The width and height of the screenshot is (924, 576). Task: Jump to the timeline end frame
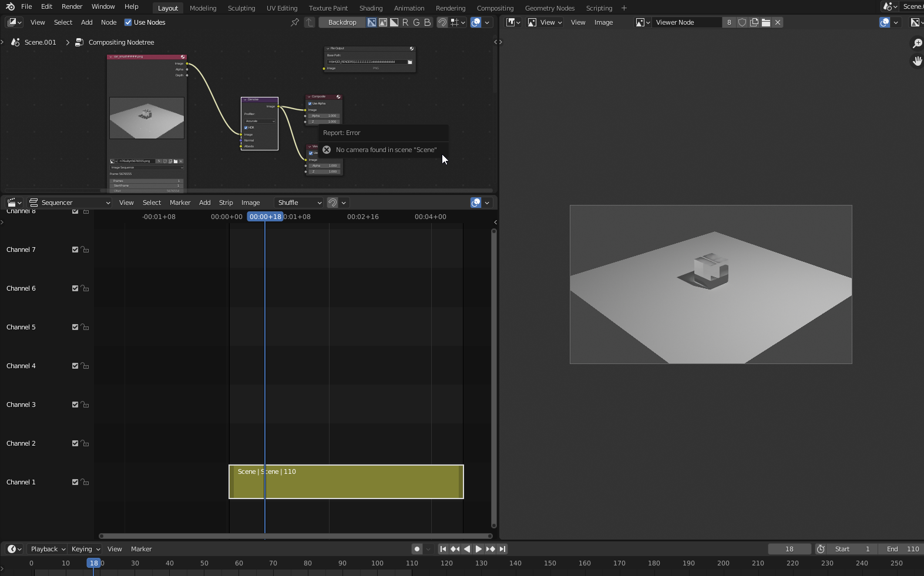coord(502,549)
